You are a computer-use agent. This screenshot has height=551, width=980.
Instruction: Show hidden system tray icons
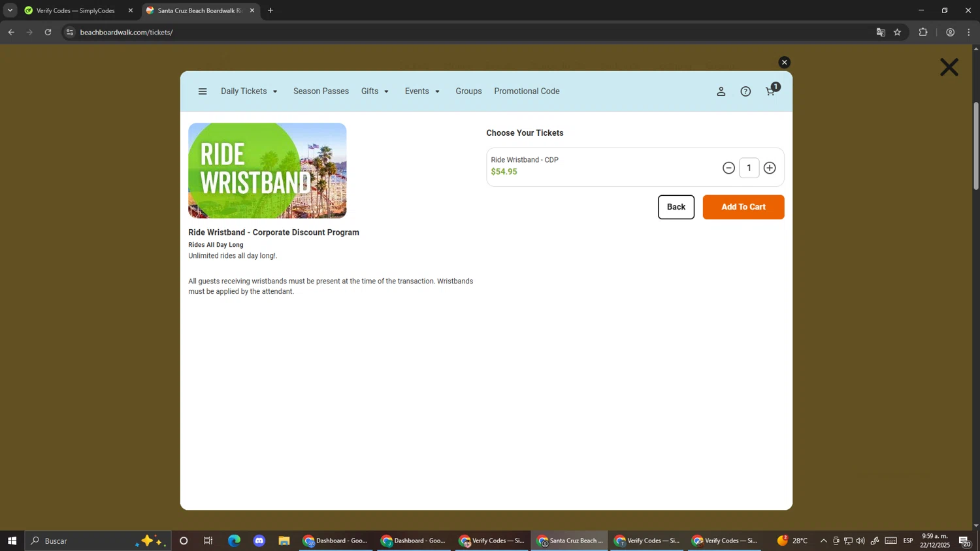pyautogui.click(x=823, y=541)
